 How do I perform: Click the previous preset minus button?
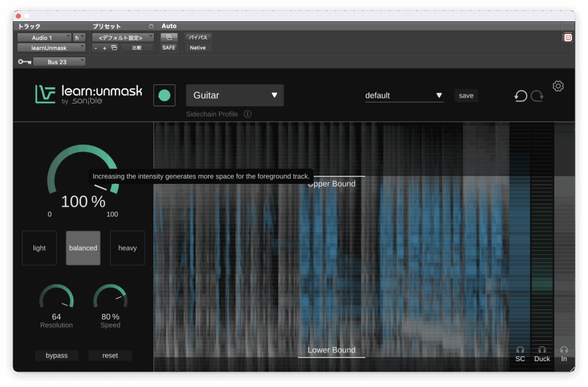96,48
